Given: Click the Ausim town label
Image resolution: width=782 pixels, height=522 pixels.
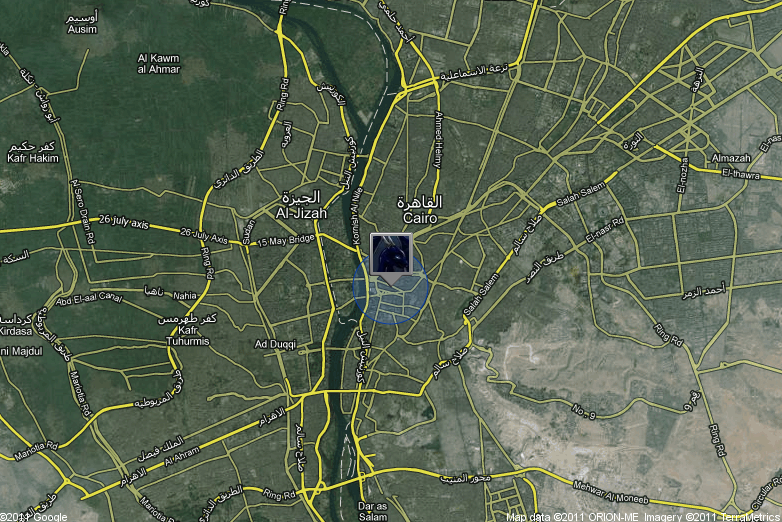Looking at the screenshot, I should 80,28.
